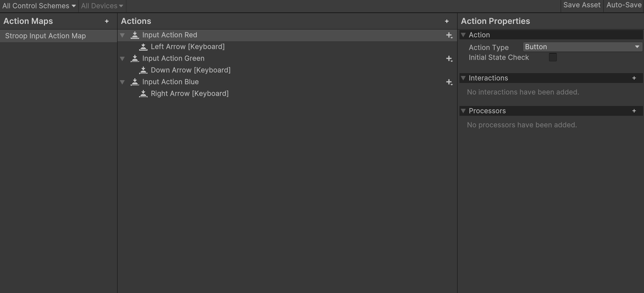Click the Actions panel header
The image size is (644, 293).
pyautogui.click(x=136, y=21)
